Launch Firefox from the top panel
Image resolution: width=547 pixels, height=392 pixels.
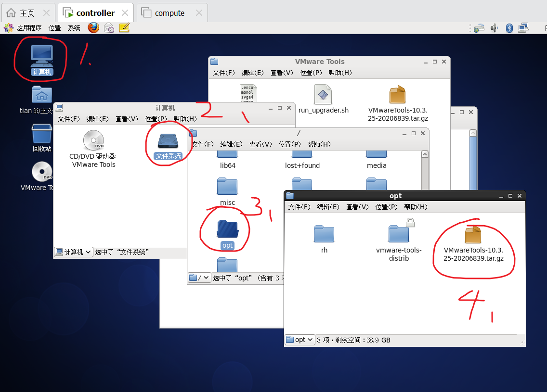point(93,27)
